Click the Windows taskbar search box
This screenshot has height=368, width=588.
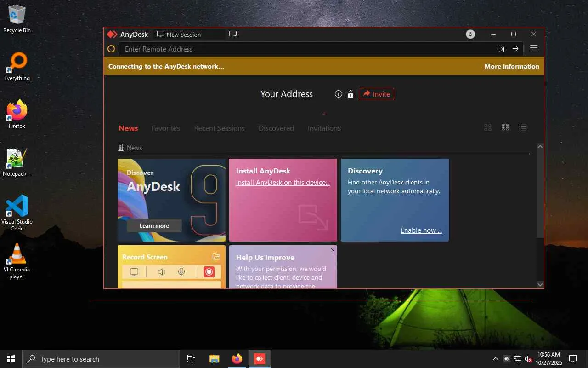[101, 359]
